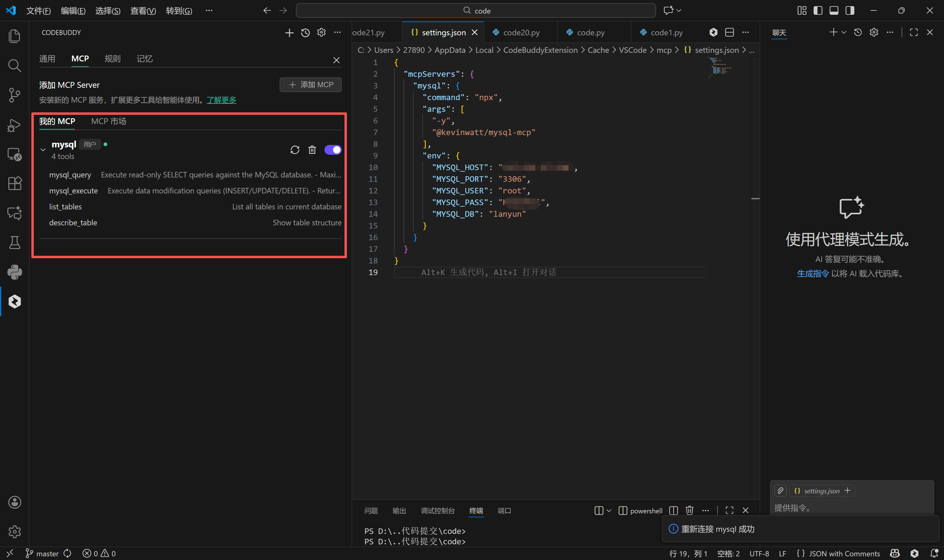Open new chat dropdown arrow in chat panel

click(844, 33)
